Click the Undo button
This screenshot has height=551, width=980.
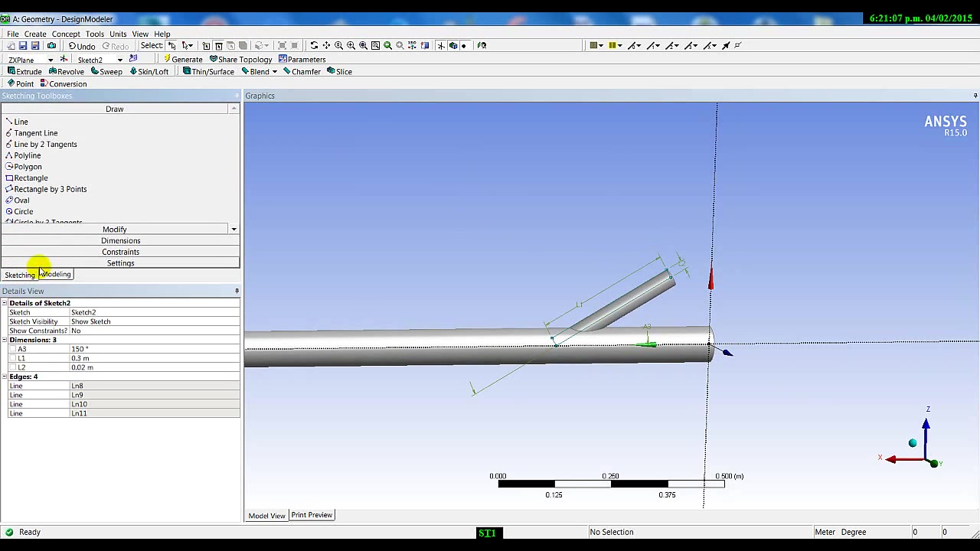pyautogui.click(x=82, y=46)
